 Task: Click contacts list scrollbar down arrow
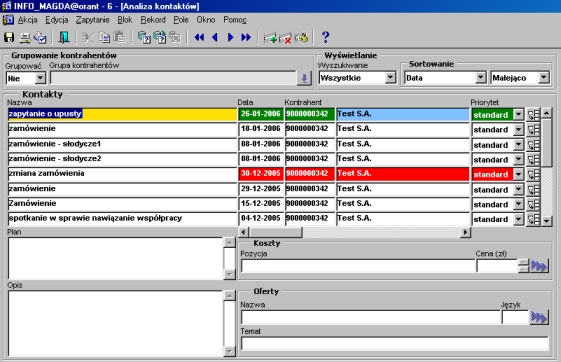click(x=546, y=221)
